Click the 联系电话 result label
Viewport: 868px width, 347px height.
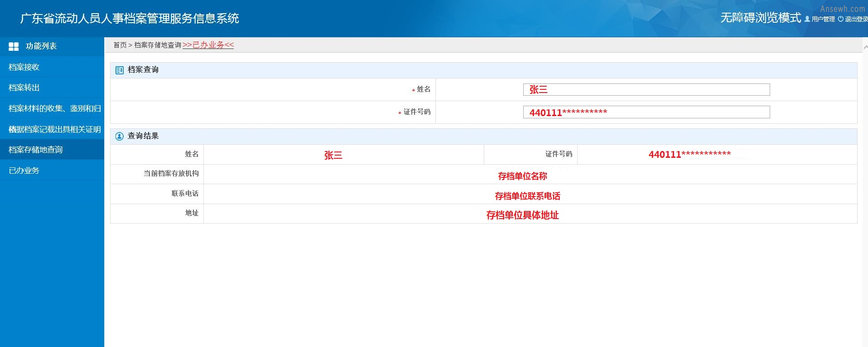click(x=185, y=194)
